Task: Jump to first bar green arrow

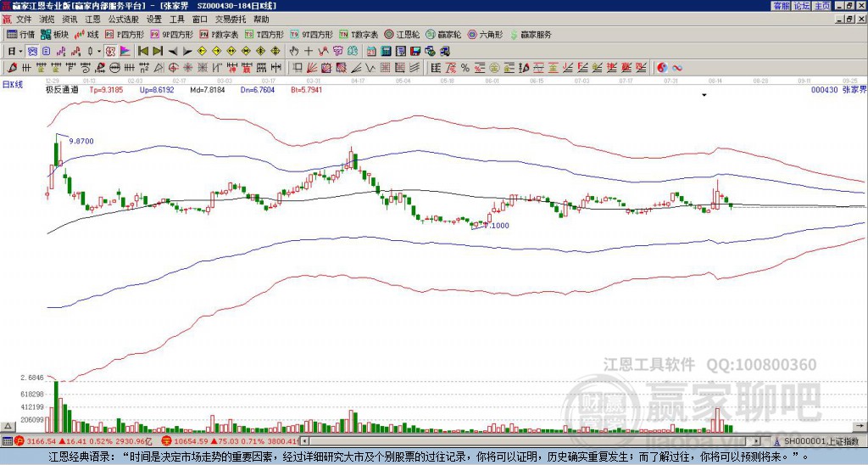Action: pos(142,52)
